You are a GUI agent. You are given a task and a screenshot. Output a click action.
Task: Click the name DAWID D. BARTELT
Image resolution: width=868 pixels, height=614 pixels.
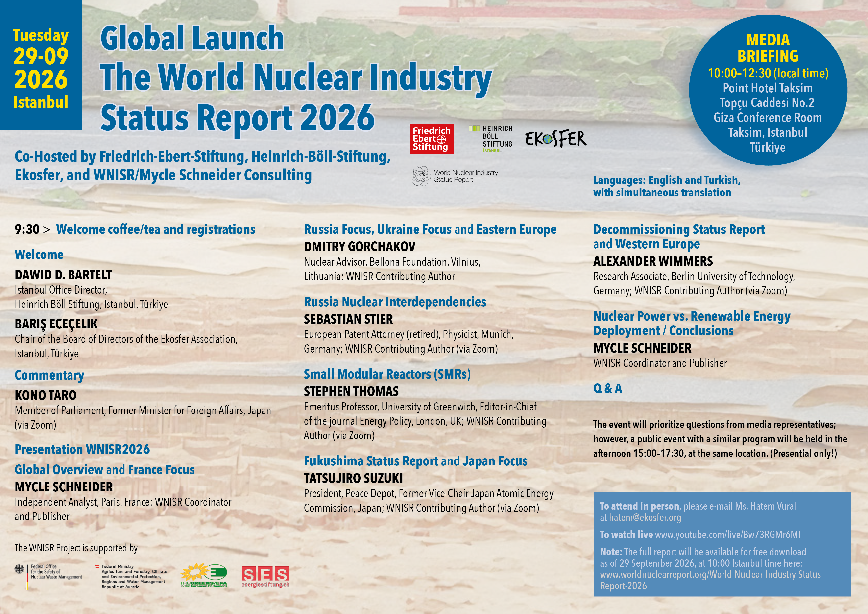(63, 275)
